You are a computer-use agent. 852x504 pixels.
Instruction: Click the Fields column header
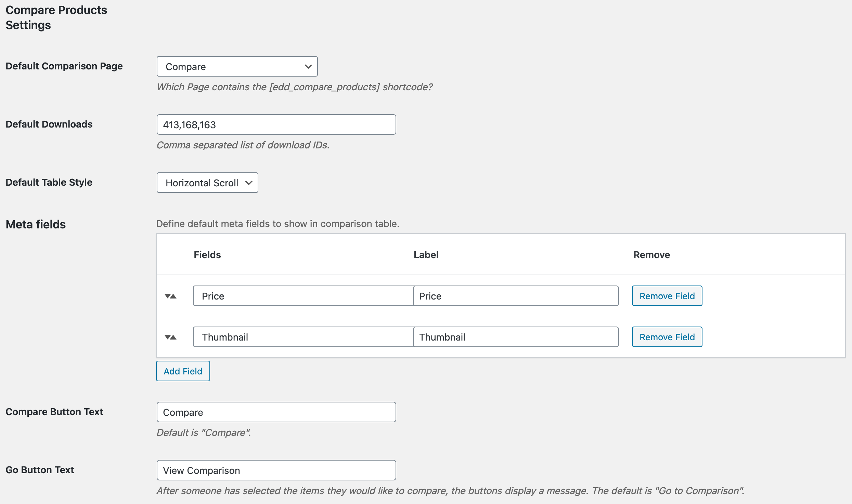(207, 255)
